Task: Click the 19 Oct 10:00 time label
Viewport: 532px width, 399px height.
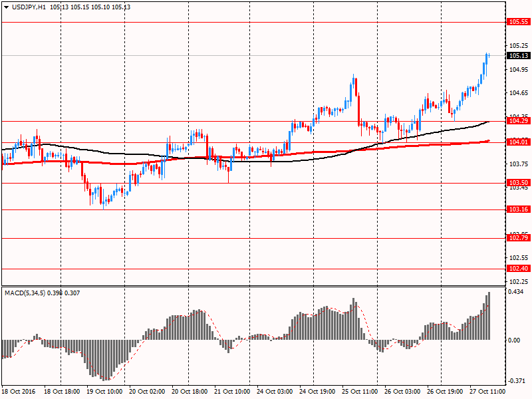Action: [104, 392]
